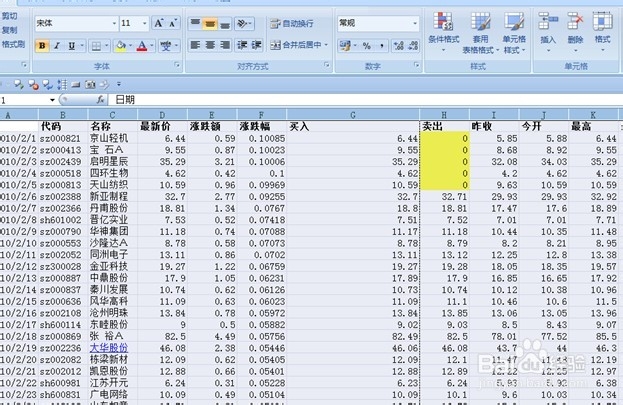Screen dimensions: 623x405
Task: Toggle Bold formatting (B)
Action: point(42,46)
